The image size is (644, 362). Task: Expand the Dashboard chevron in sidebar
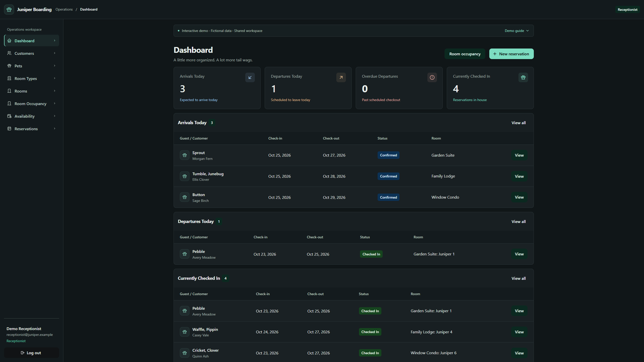click(x=55, y=40)
